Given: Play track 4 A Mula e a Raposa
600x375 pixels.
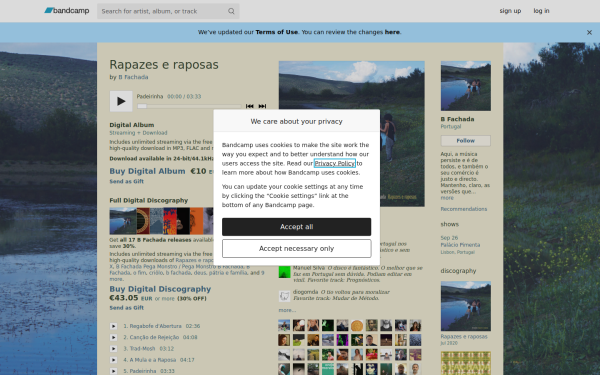Looking at the screenshot, I should pyautogui.click(x=113, y=360).
